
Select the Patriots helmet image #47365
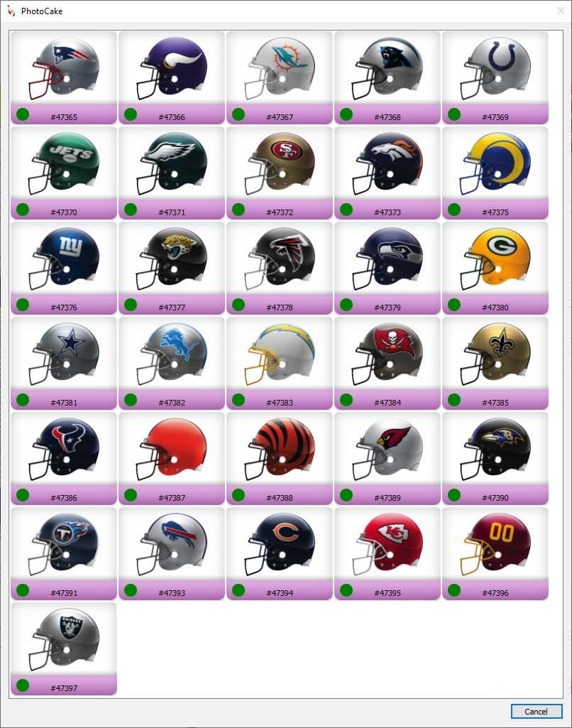(x=64, y=69)
